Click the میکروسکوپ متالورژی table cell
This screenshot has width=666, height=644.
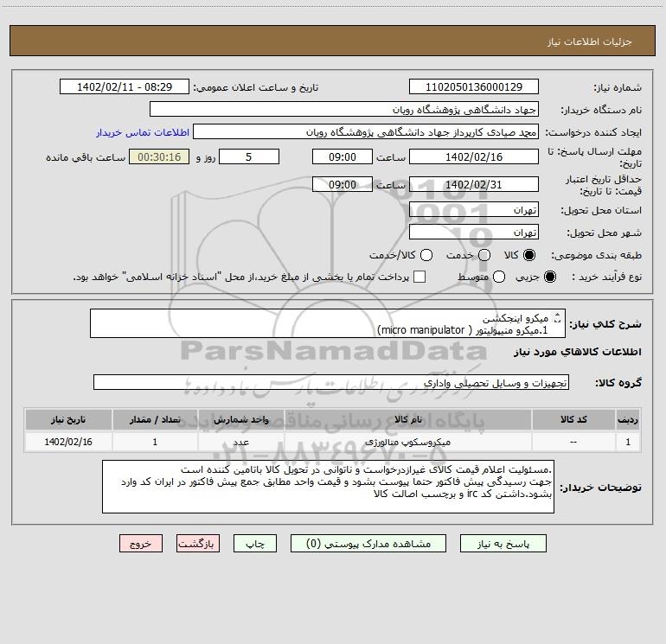tap(407, 442)
